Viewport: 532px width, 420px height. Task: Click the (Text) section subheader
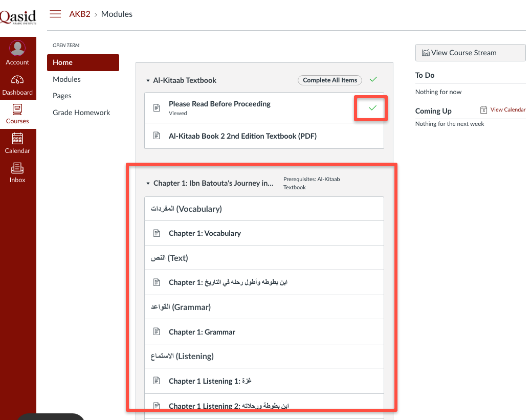click(x=169, y=258)
